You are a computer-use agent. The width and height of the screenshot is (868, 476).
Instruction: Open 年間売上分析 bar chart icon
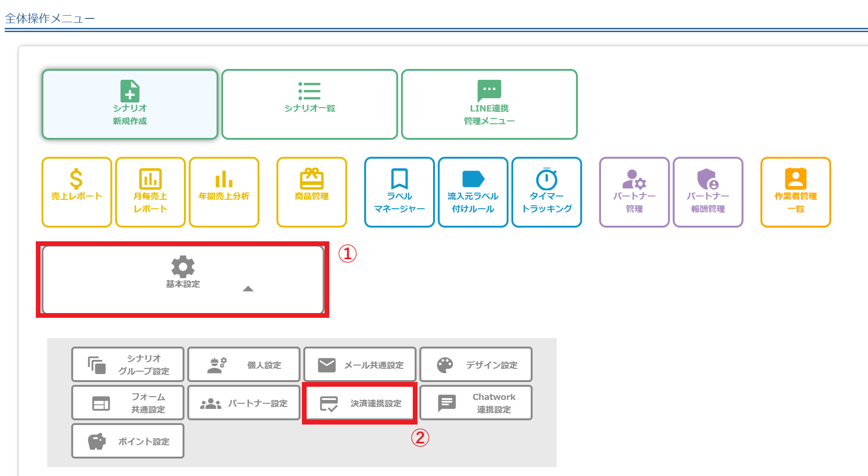224,179
